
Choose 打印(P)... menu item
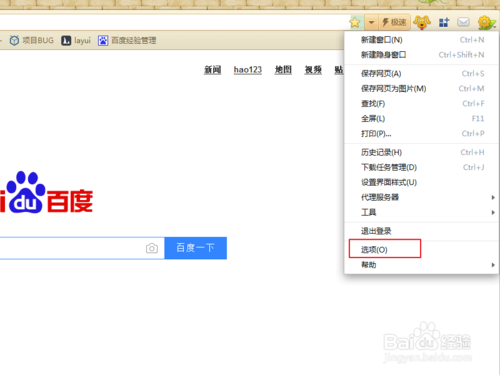coord(421,134)
